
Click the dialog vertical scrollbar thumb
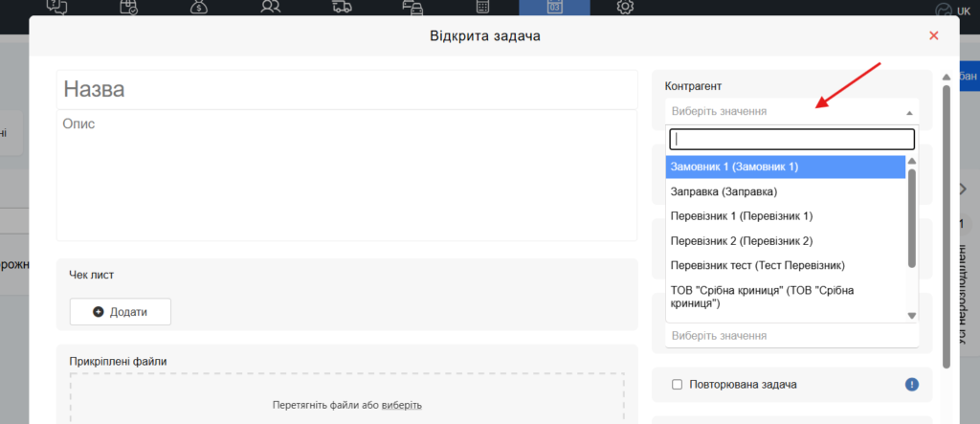click(x=947, y=225)
